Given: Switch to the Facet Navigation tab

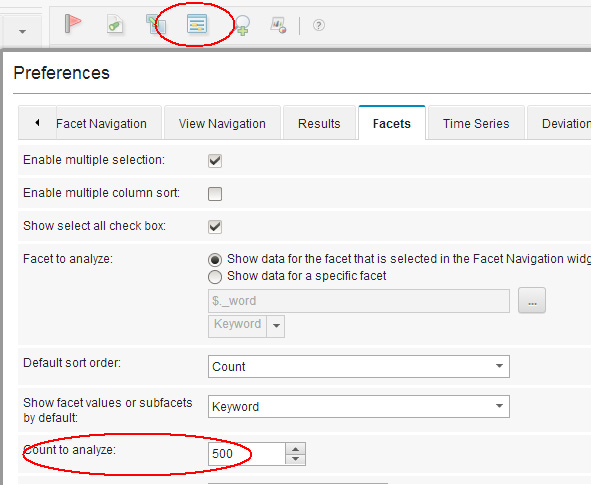Looking at the screenshot, I should tap(109, 123).
